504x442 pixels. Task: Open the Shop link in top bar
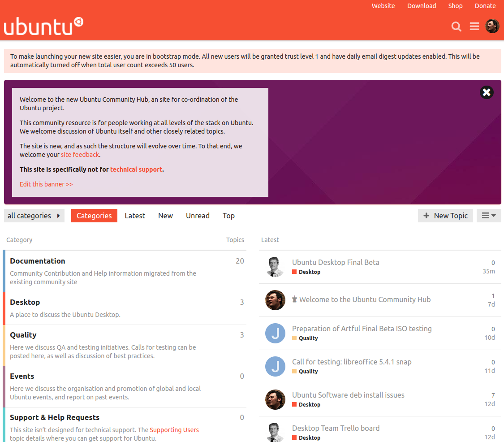click(455, 6)
